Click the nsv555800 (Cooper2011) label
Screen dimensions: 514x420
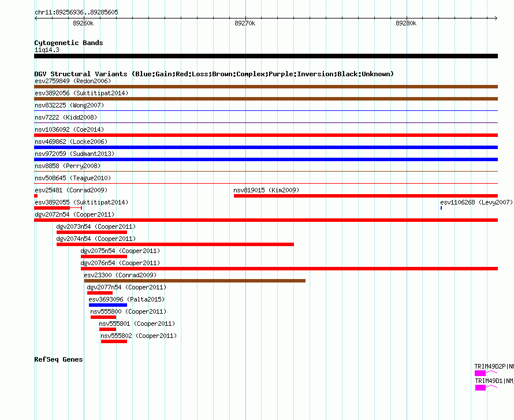tap(128, 311)
